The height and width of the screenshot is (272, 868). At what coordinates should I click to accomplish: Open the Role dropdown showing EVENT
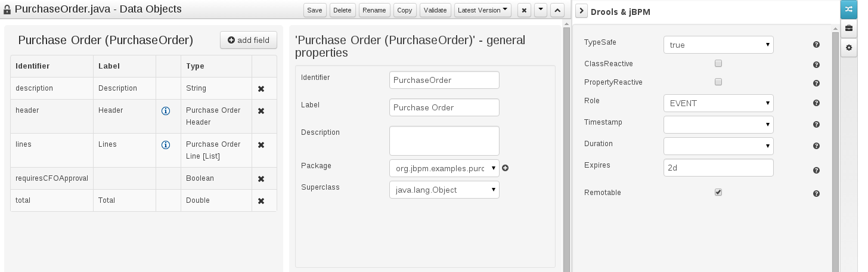pos(718,103)
